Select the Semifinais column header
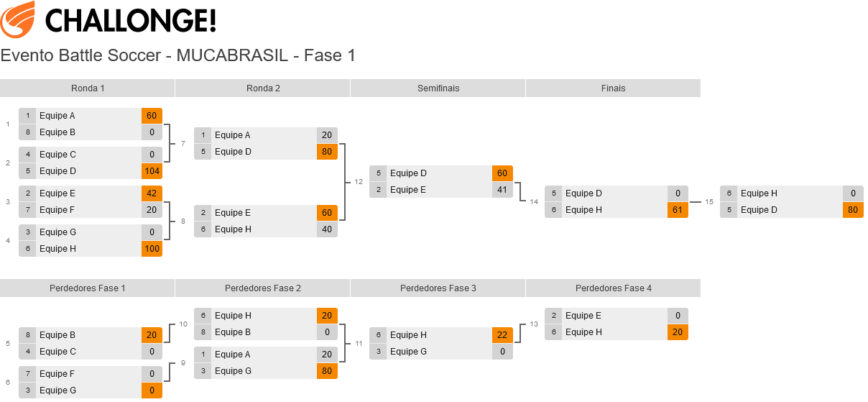 click(x=438, y=88)
